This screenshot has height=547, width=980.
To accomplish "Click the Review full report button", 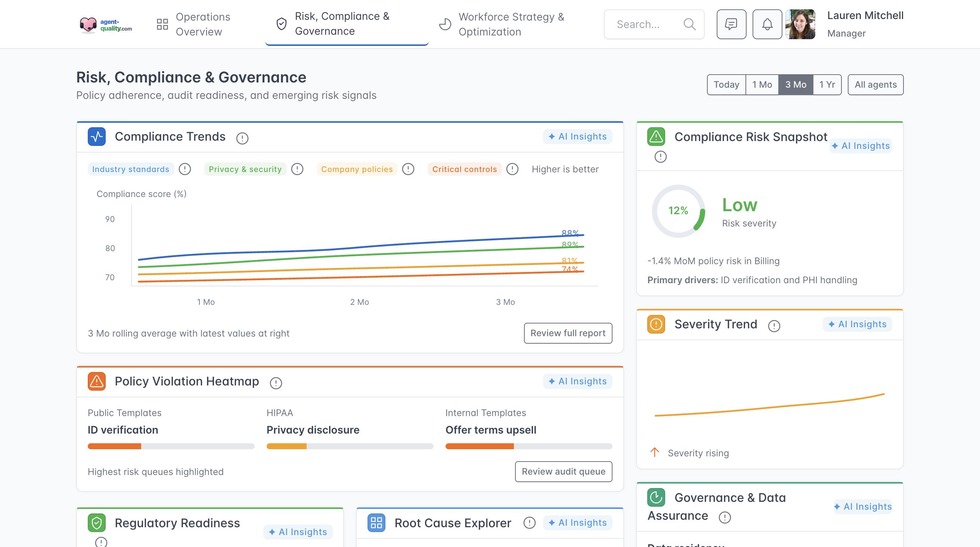I will pos(568,333).
